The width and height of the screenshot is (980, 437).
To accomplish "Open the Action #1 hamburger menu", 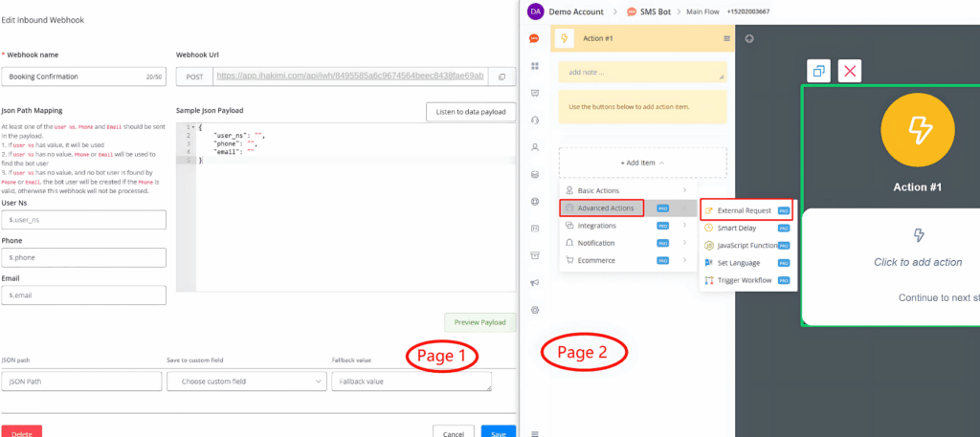I will pyautogui.click(x=726, y=38).
